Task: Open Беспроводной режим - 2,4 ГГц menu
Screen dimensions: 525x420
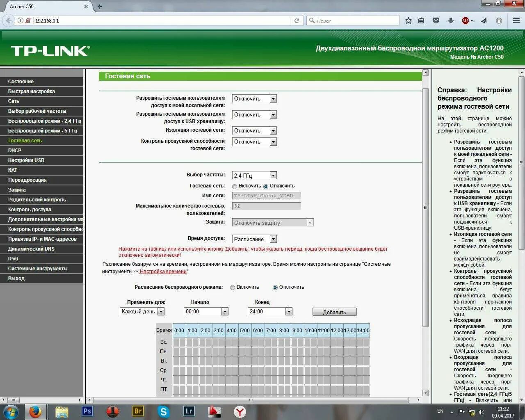Action: [x=41, y=121]
